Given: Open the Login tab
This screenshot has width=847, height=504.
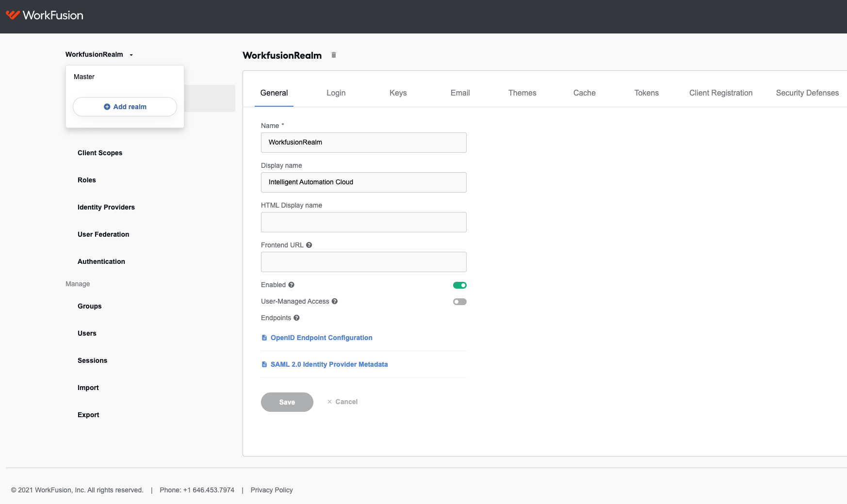Looking at the screenshot, I should 336,93.
